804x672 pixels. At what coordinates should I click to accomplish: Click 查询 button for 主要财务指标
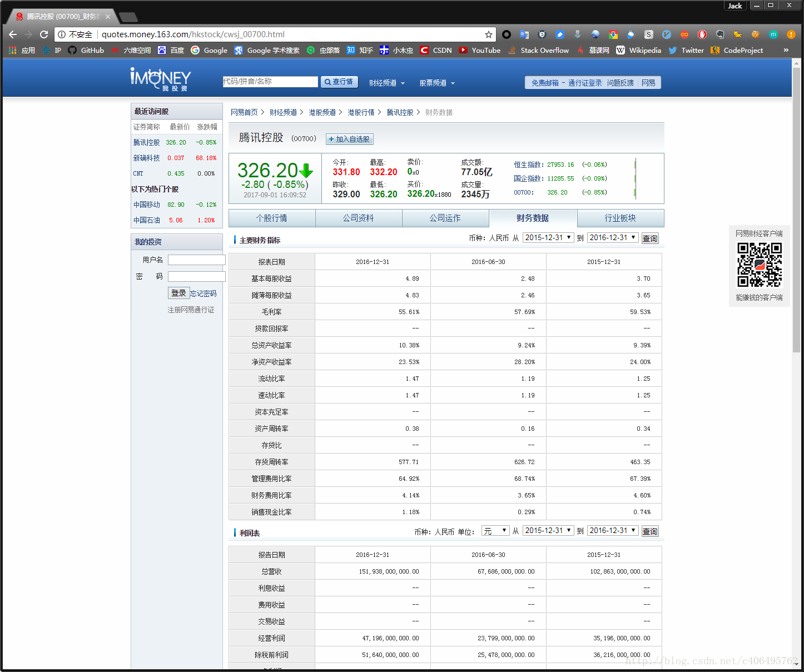[650, 238]
